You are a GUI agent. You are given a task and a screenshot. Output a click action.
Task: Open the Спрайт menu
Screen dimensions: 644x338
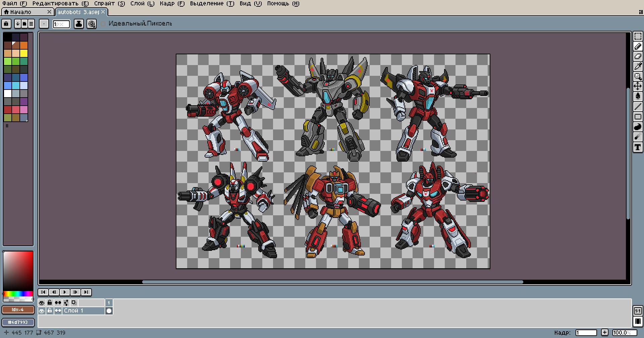109,4
